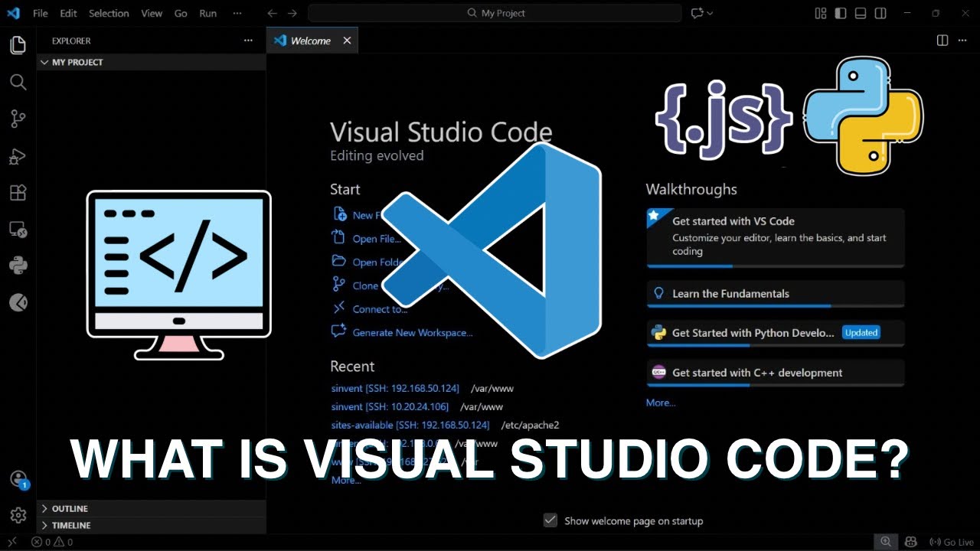The image size is (980, 551).
Task: Click the Editing evolved subtitle
Action: [x=377, y=155]
